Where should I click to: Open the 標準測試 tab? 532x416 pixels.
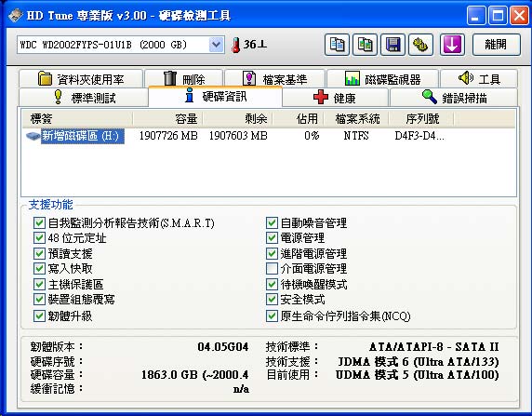pyautogui.click(x=84, y=98)
